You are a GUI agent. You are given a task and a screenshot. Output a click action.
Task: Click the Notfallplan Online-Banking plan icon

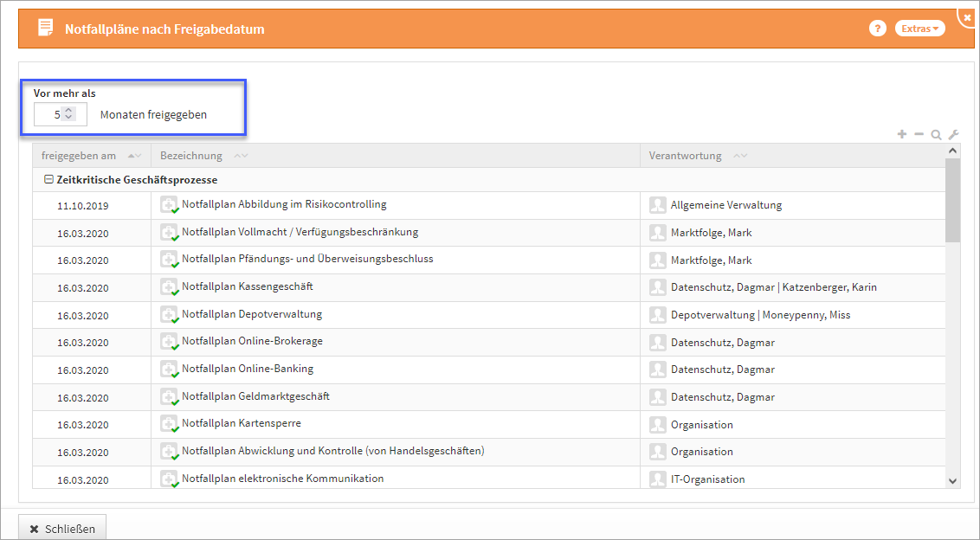click(x=170, y=370)
